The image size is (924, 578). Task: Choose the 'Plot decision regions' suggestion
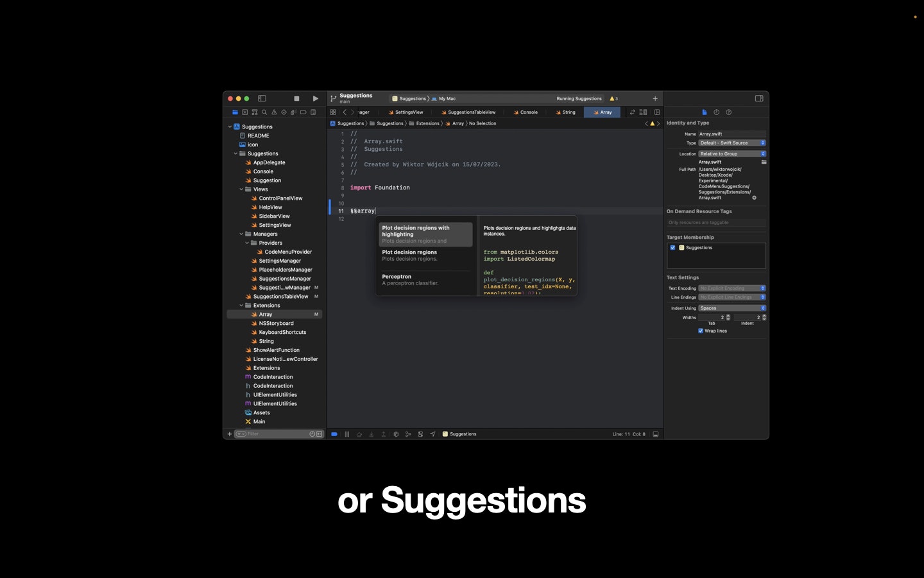tap(425, 256)
